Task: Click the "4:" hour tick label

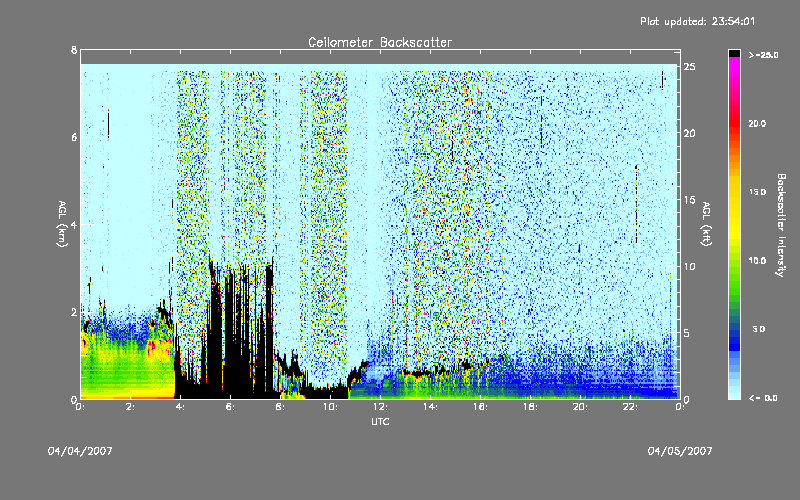Action: [180, 407]
